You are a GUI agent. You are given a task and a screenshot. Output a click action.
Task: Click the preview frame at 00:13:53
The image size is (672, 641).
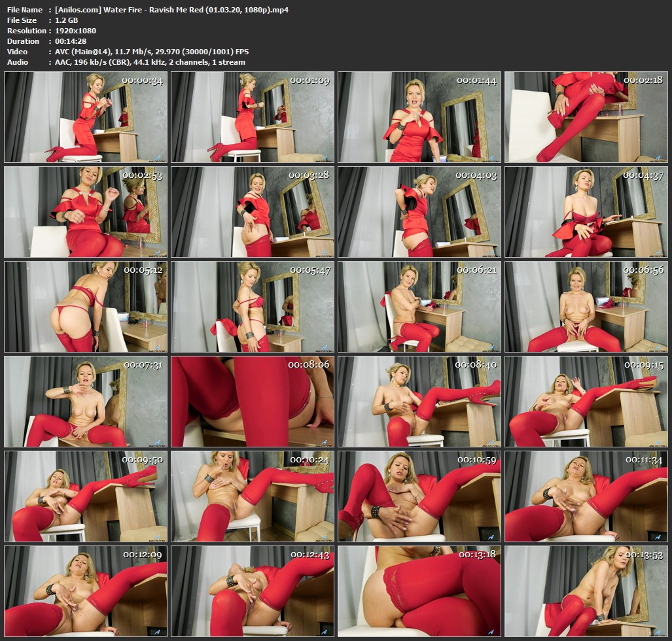coord(586,591)
